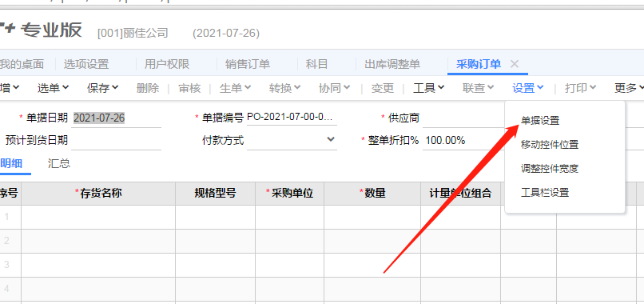Collapse the 设置 dropdown menu
Screen dimensions: 644x304
528,88
